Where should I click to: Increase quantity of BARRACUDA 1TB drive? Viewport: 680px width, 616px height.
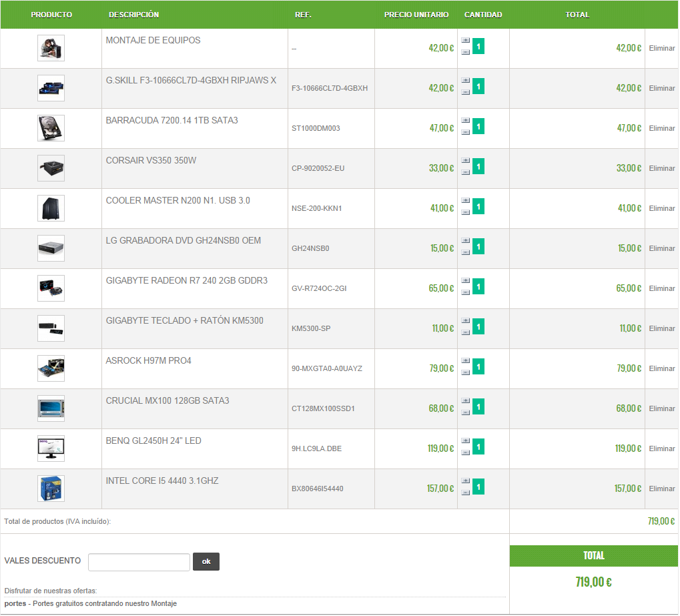click(465, 120)
